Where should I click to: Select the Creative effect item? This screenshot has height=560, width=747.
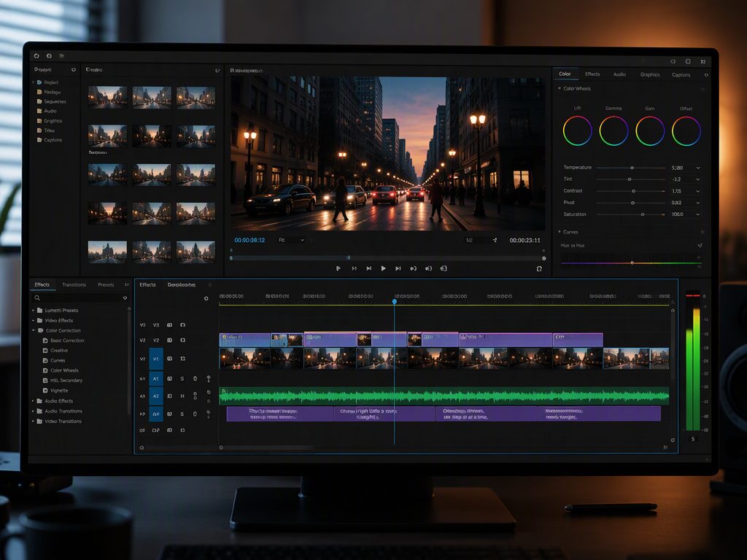click(x=55, y=351)
